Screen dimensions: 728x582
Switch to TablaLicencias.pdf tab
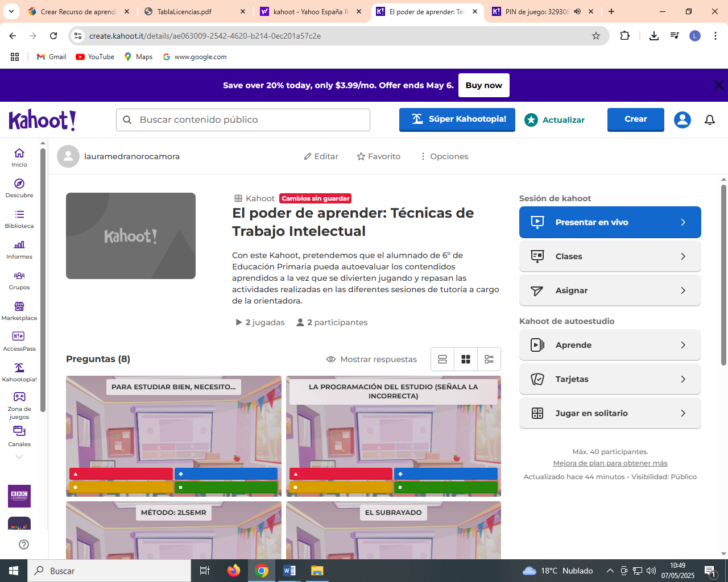[x=195, y=11]
